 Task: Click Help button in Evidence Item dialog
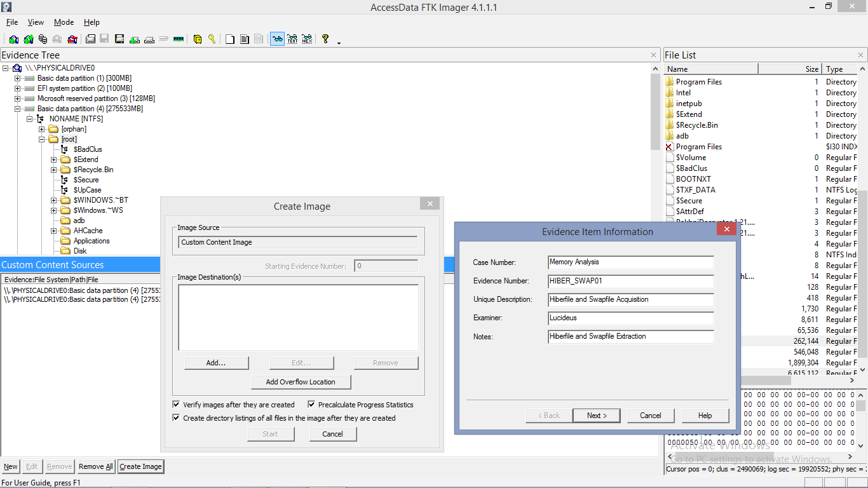(705, 416)
